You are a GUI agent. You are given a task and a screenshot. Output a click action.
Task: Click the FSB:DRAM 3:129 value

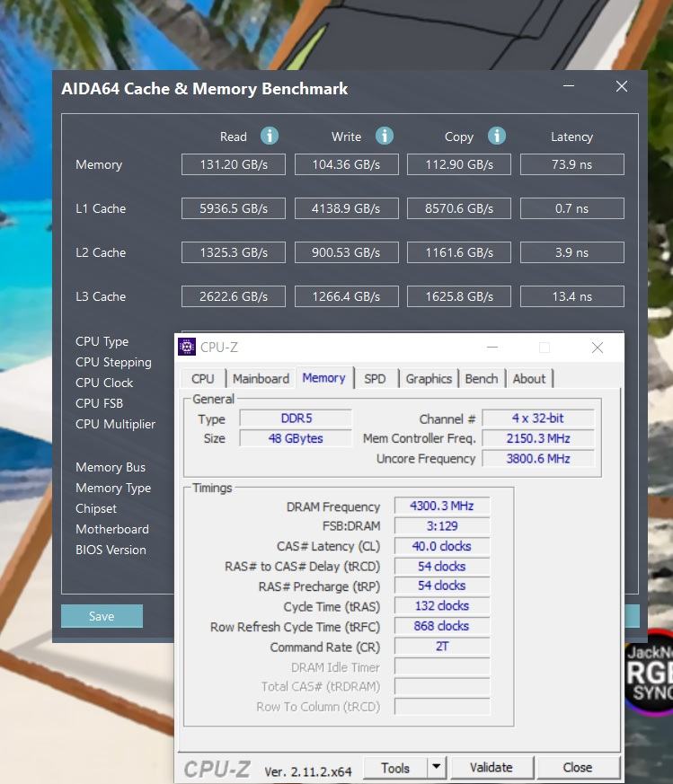pyautogui.click(x=442, y=526)
